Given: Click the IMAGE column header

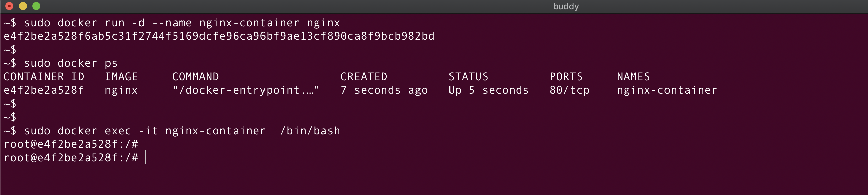Looking at the screenshot, I should [x=121, y=77].
